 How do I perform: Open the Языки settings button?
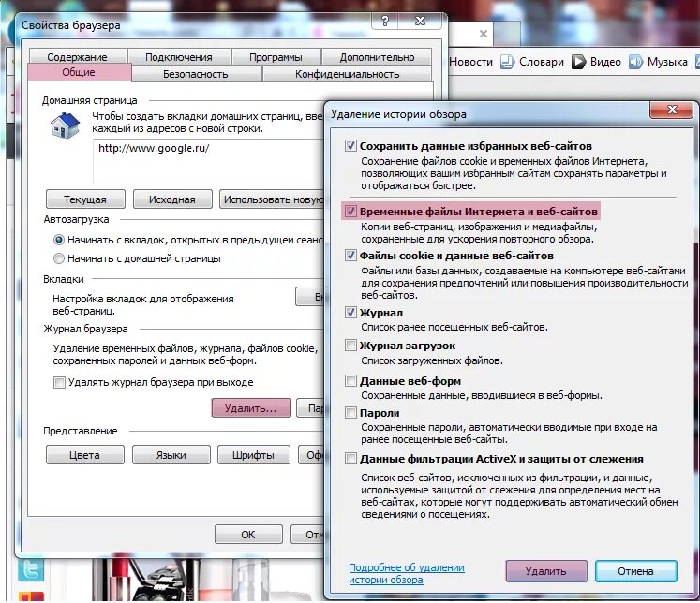pos(171,455)
